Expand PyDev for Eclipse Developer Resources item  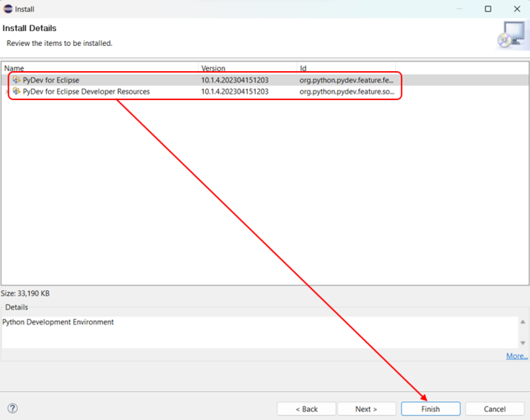7,92
